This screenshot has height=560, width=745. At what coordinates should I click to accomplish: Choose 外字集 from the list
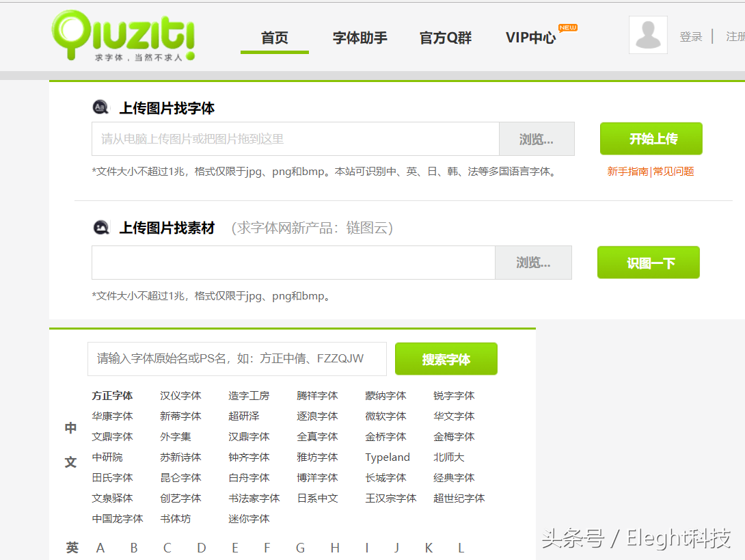176,436
